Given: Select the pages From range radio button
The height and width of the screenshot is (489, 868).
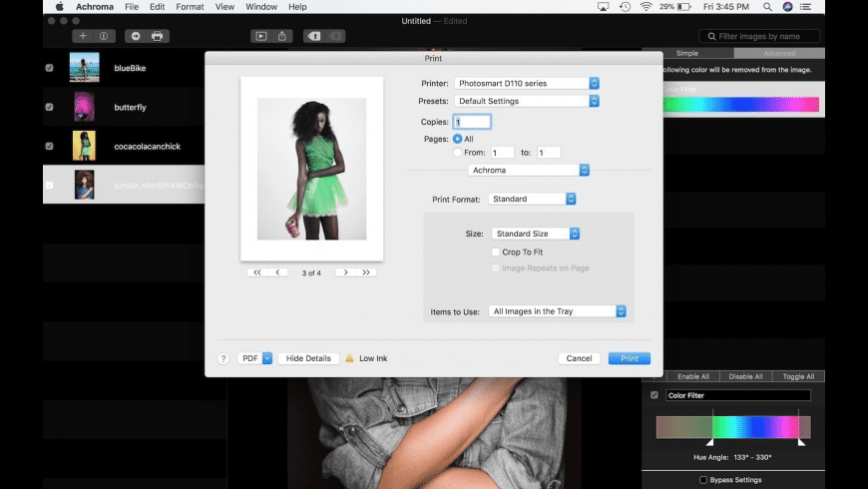Looking at the screenshot, I should (x=458, y=153).
